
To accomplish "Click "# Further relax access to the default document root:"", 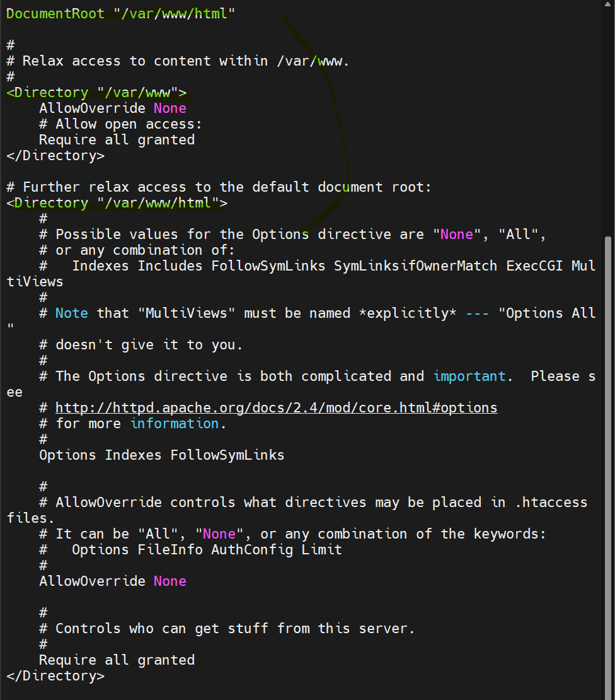I will pyautogui.click(x=219, y=187).
